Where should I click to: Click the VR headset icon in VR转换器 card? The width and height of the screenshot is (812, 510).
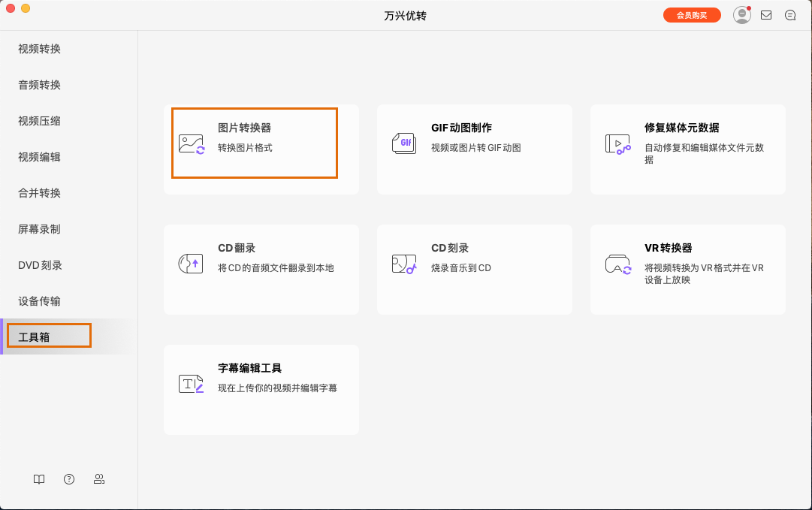click(617, 262)
